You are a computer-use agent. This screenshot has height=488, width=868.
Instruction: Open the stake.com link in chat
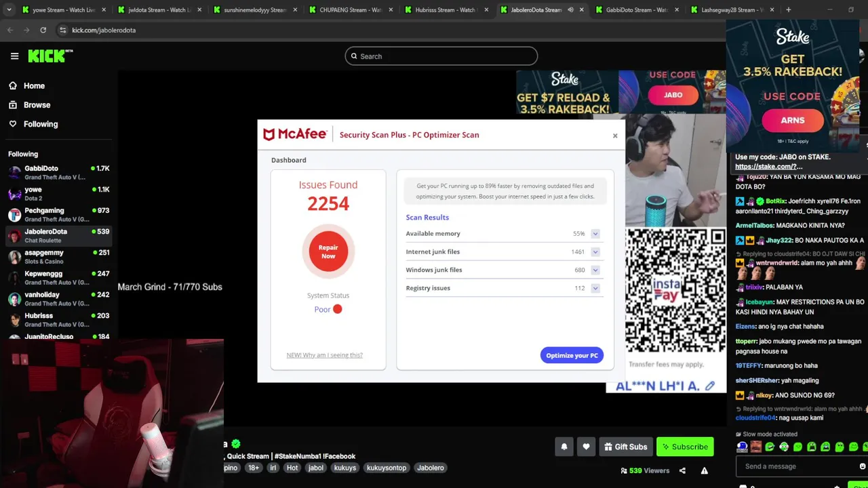(768, 167)
